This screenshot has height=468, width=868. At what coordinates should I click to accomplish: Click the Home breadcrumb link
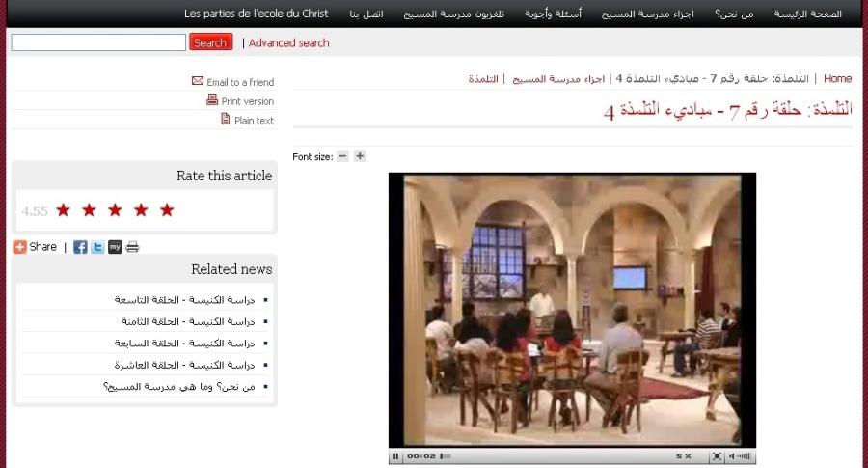coord(837,79)
